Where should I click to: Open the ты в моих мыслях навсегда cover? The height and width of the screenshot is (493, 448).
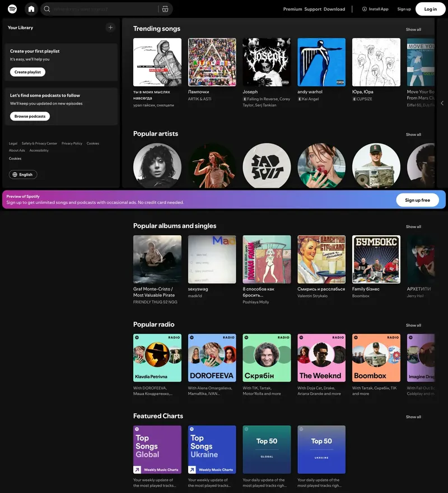[x=157, y=62]
